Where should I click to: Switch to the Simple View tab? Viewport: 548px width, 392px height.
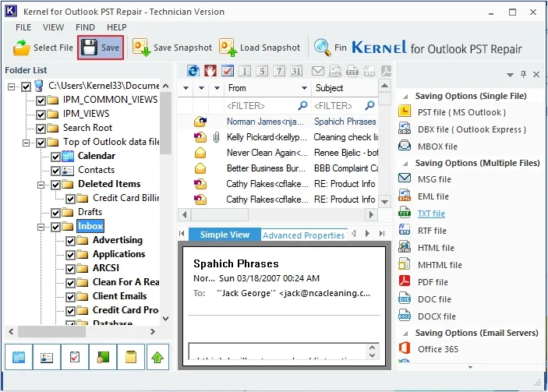tap(225, 235)
